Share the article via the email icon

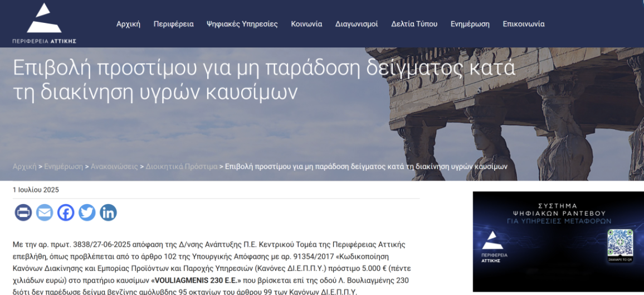coord(45,212)
